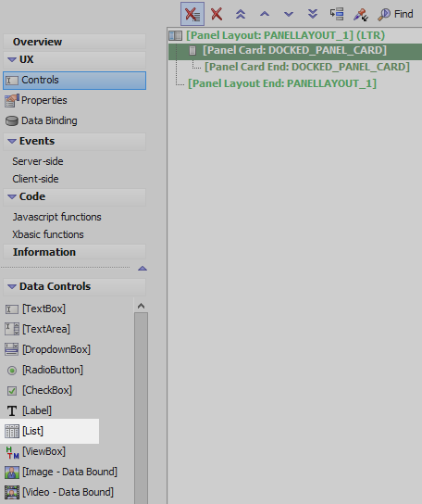Viewport: 422px width, 504px height.
Task: Collapse the Data Controls section
Action: 12,286
